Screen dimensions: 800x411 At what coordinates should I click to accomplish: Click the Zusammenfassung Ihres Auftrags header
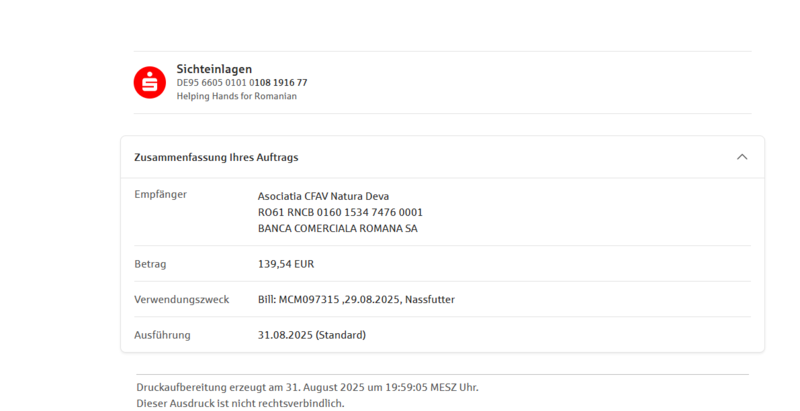point(216,157)
